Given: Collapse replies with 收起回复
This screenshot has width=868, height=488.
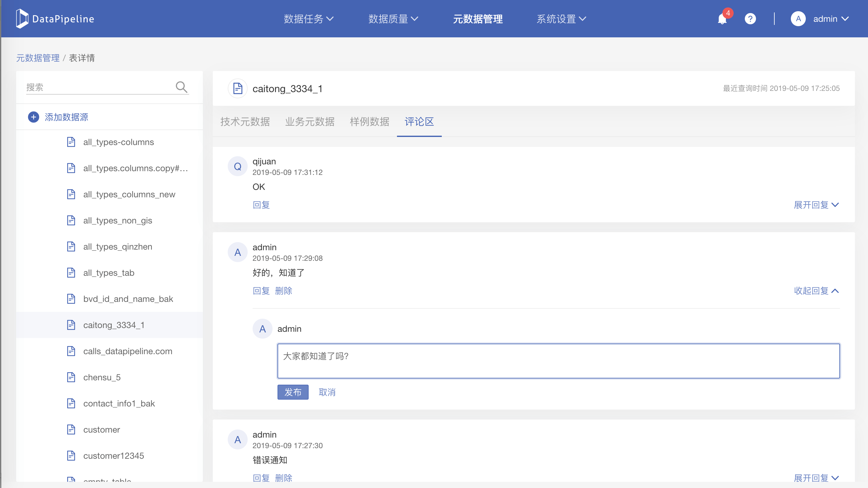Looking at the screenshot, I should tap(816, 290).
